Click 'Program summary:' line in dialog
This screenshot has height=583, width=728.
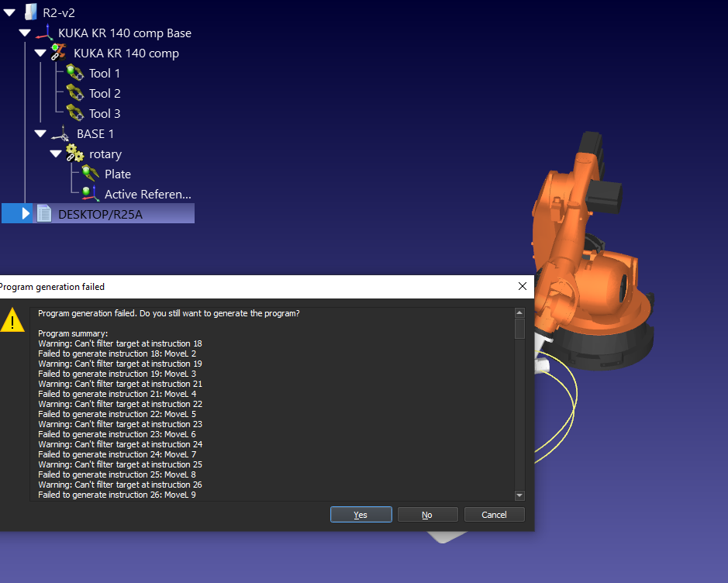coord(73,333)
